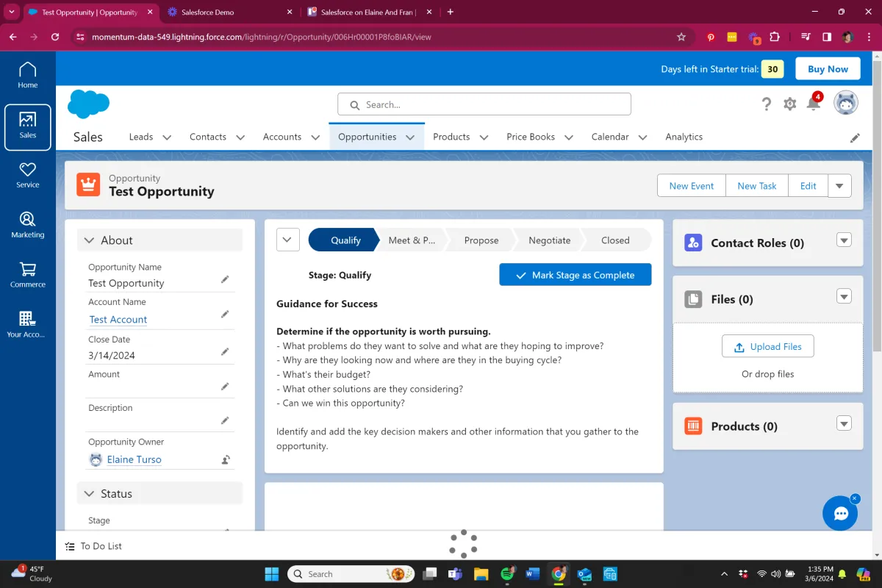882x588 pixels.
Task: Open Accounts tab dropdown chevron
Action: click(315, 137)
